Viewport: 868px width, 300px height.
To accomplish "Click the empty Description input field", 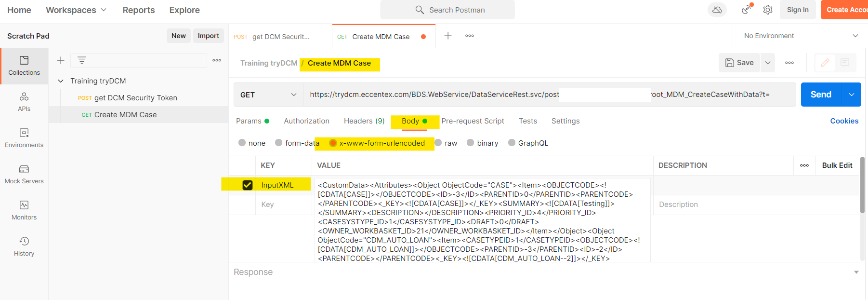I will pyautogui.click(x=756, y=205).
